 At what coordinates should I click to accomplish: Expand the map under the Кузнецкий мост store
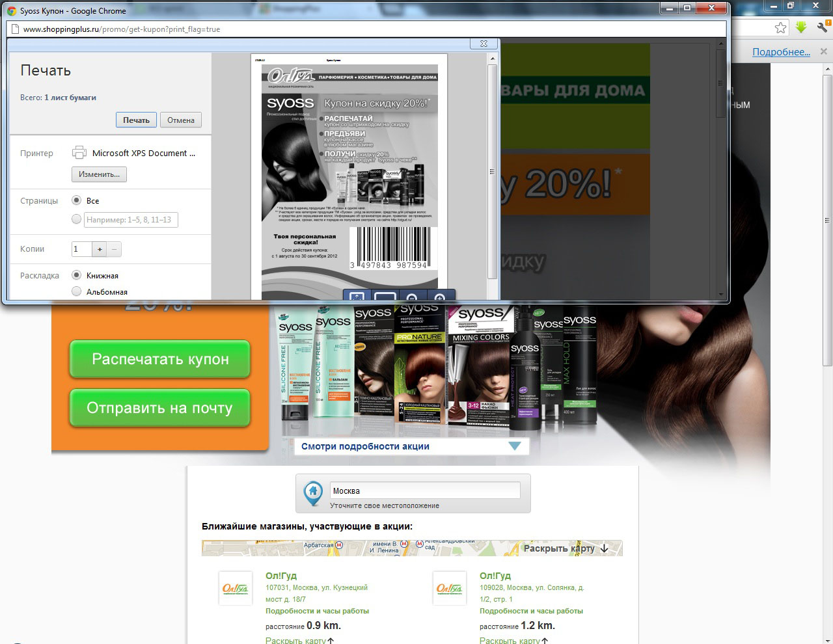click(300, 640)
